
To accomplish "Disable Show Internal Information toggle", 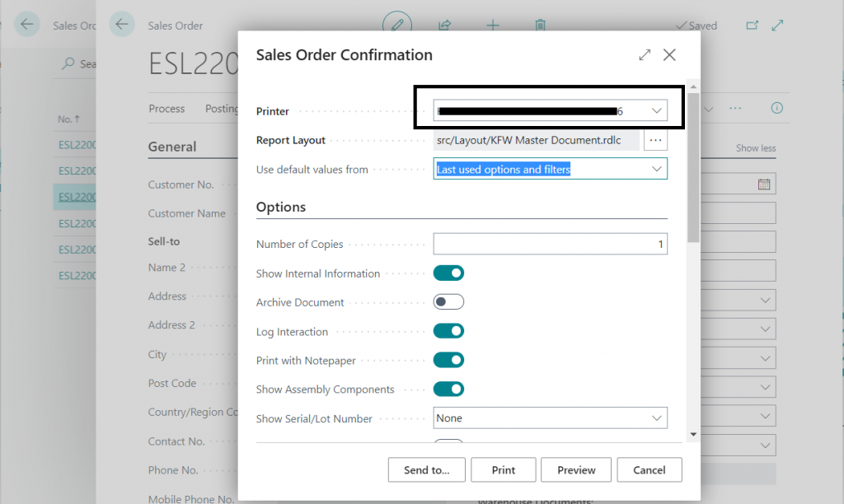I will 448,273.
